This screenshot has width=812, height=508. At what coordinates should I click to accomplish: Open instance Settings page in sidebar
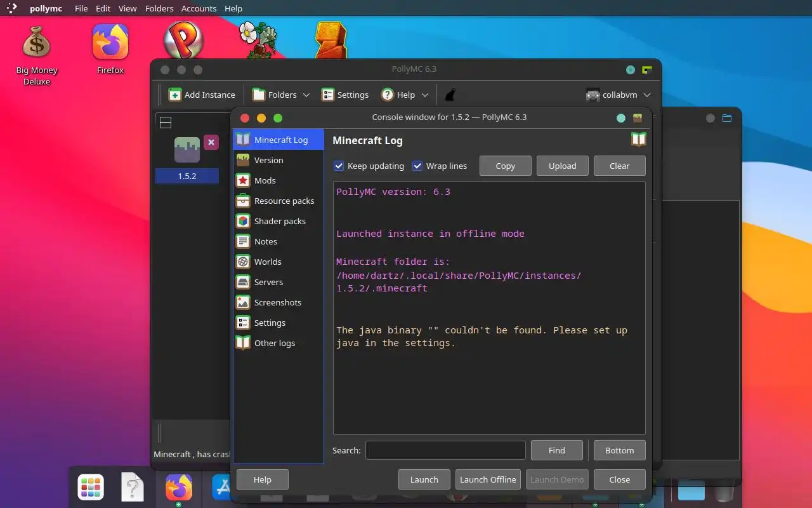[x=278, y=323]
